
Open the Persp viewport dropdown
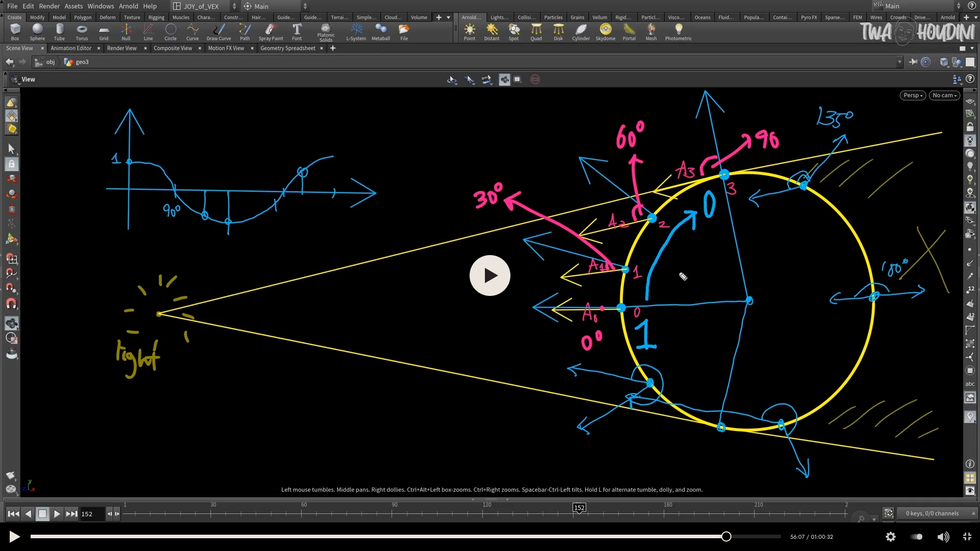click(x=912, y=95)
